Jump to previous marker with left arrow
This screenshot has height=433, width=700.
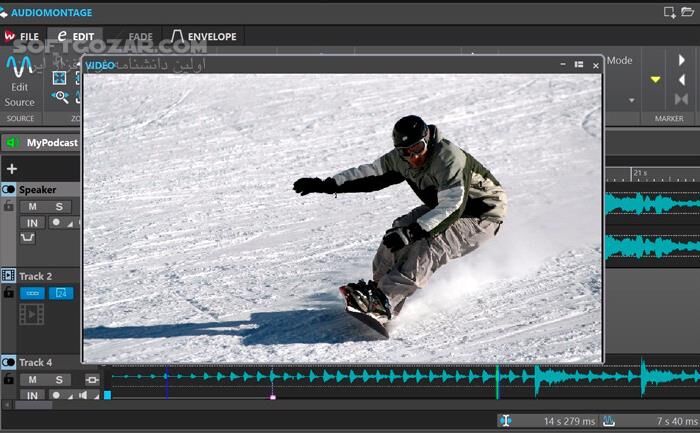click(682, 80)
